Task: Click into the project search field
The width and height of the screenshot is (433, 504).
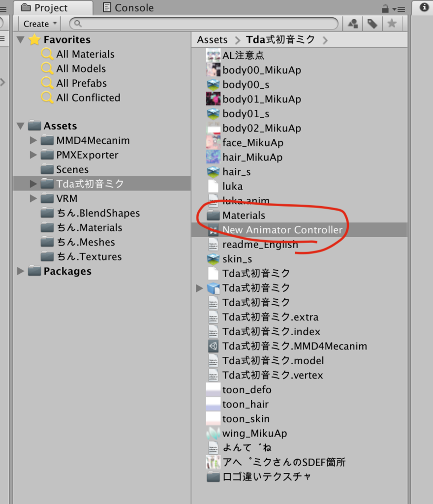Action: click(x=204, y=24)
